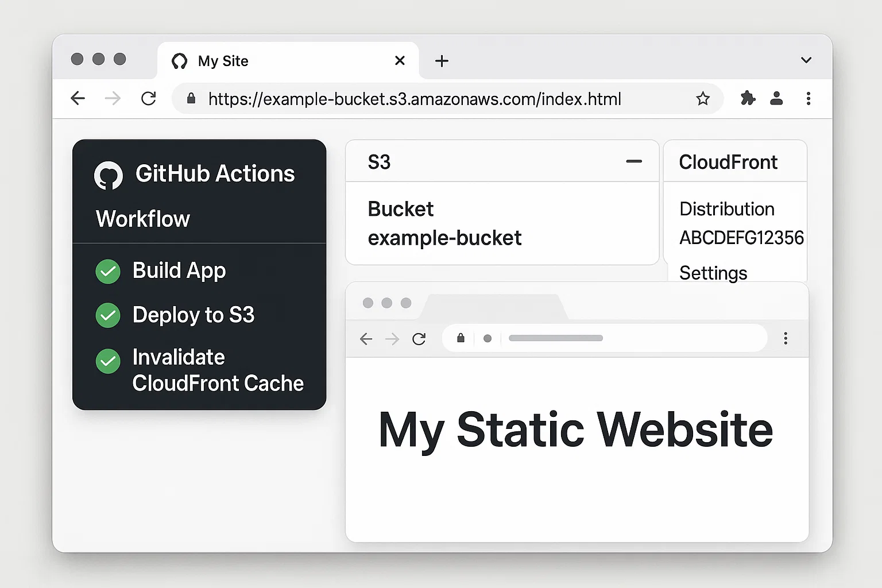Close the My Site tab
The height and width of the screenshot is (588, 882).
[x=400, y=60]
